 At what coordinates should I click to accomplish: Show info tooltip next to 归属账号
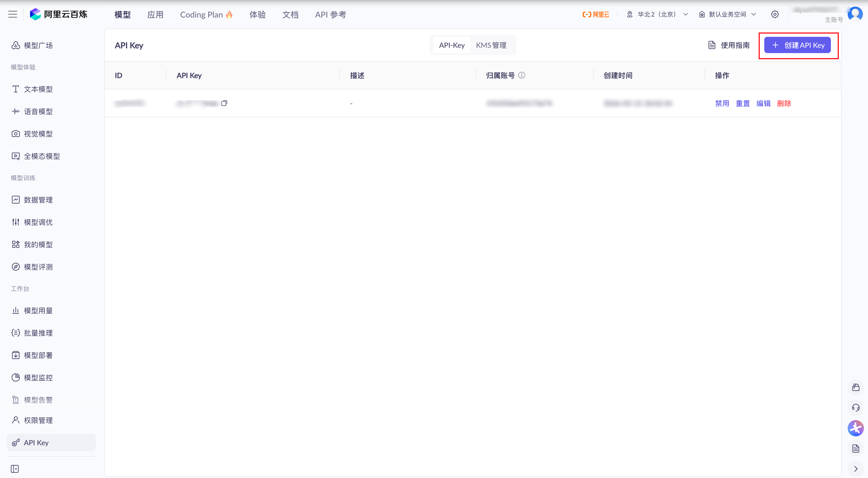click(x=522, y=75)
